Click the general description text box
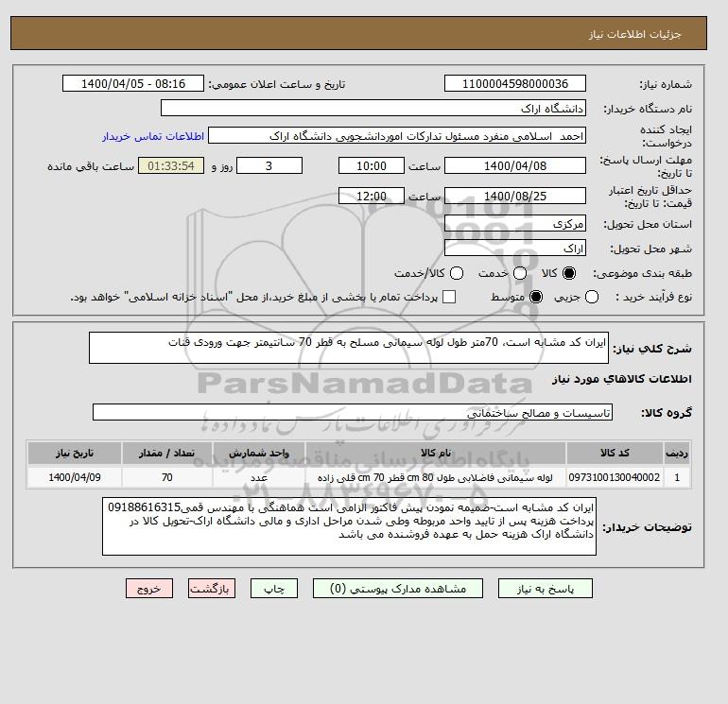 coord(349,348)
